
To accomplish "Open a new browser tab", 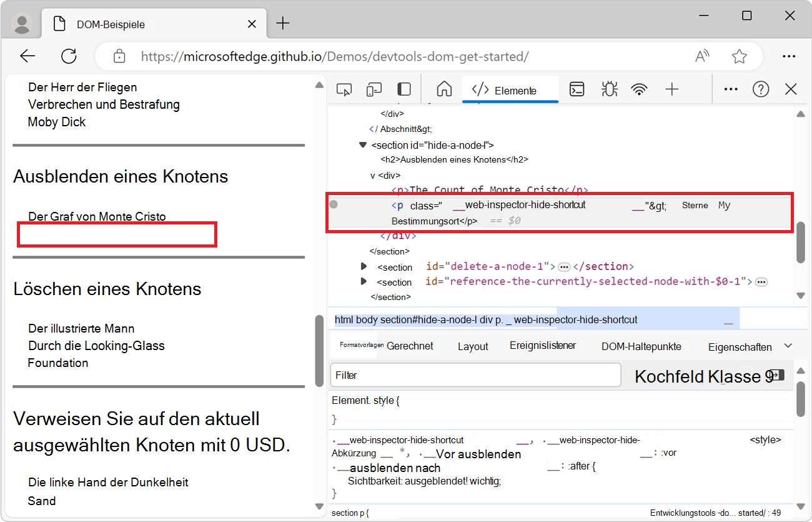I will pyautogui.click(x=283, y=23).
